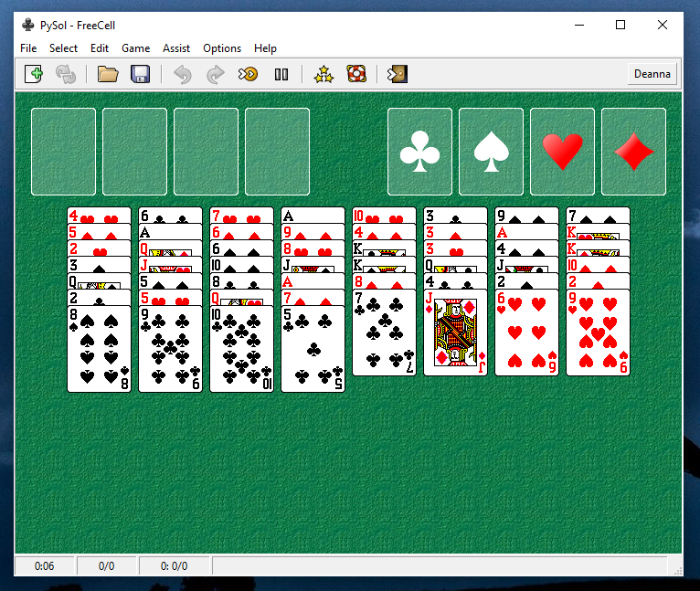Open the Help menu
Image resolution: width=700 pixels, height=591 pixels.
pos(265,48)
